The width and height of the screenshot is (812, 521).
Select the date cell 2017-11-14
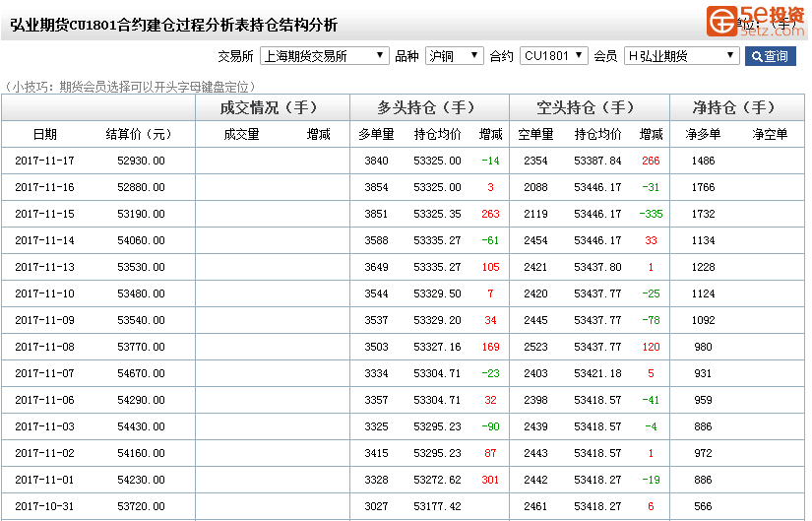coord(44,240)
